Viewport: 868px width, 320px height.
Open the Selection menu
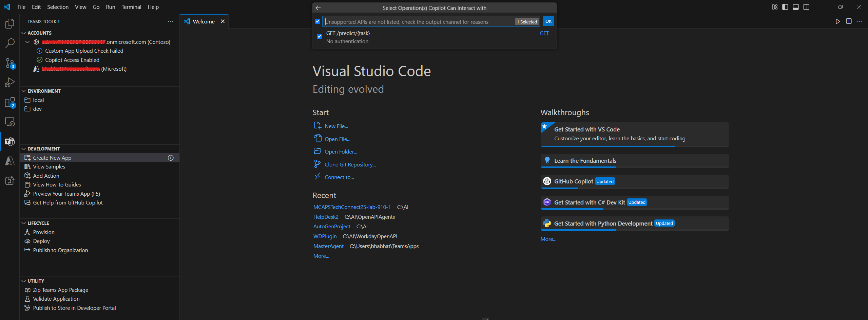pyautogui.click(x=58, y=7)
